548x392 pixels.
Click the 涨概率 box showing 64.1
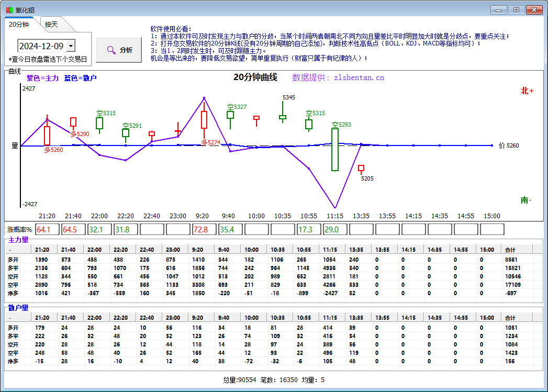47,230
